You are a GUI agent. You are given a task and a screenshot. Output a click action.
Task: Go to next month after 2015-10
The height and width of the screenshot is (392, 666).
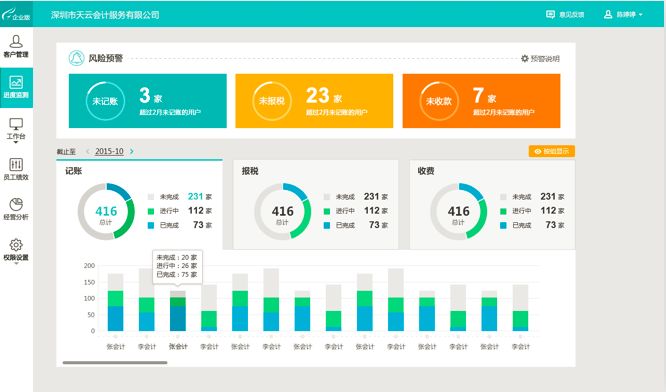click(x=132, y=151)
